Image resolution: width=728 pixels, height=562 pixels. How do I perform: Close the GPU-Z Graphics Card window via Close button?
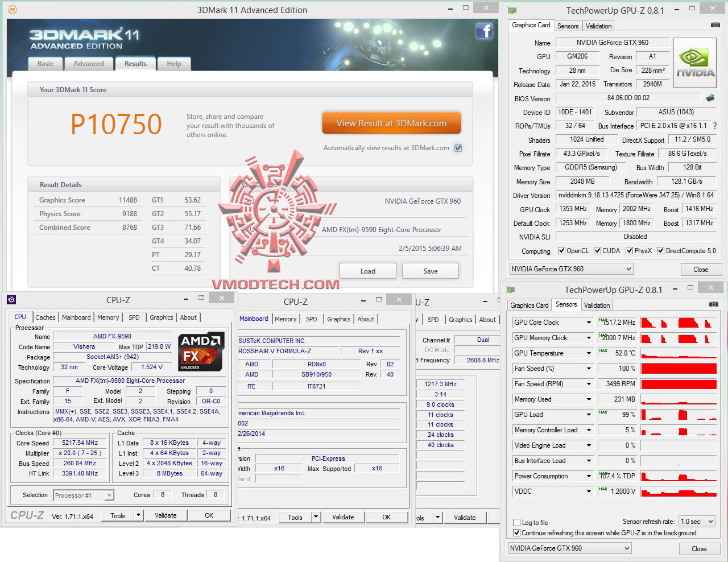coord(701,270)
